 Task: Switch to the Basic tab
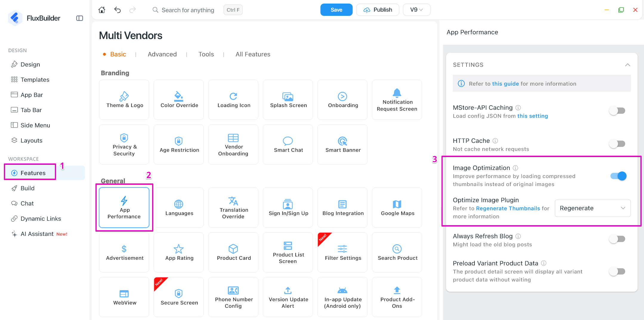coord(118,54)
